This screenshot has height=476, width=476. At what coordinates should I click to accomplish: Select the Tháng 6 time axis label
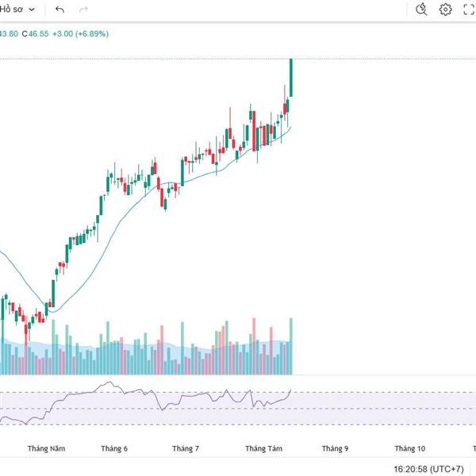114,448
